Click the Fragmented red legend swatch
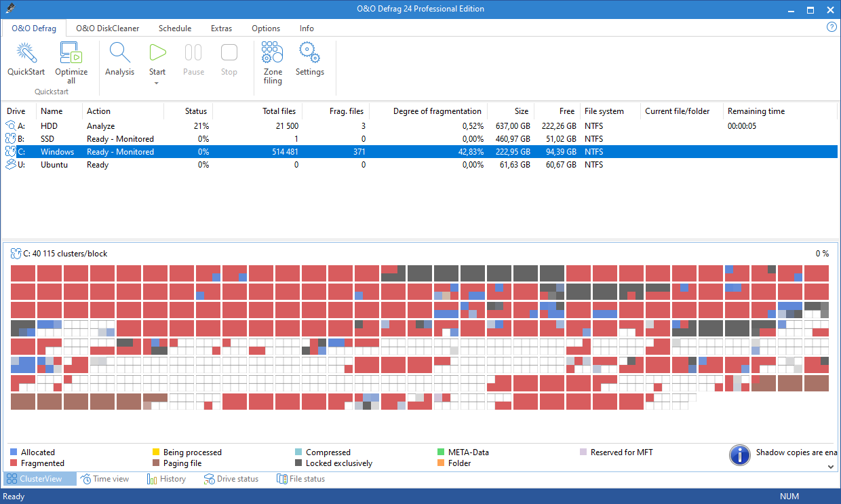The image size is (841, 504). click(14, 463)
